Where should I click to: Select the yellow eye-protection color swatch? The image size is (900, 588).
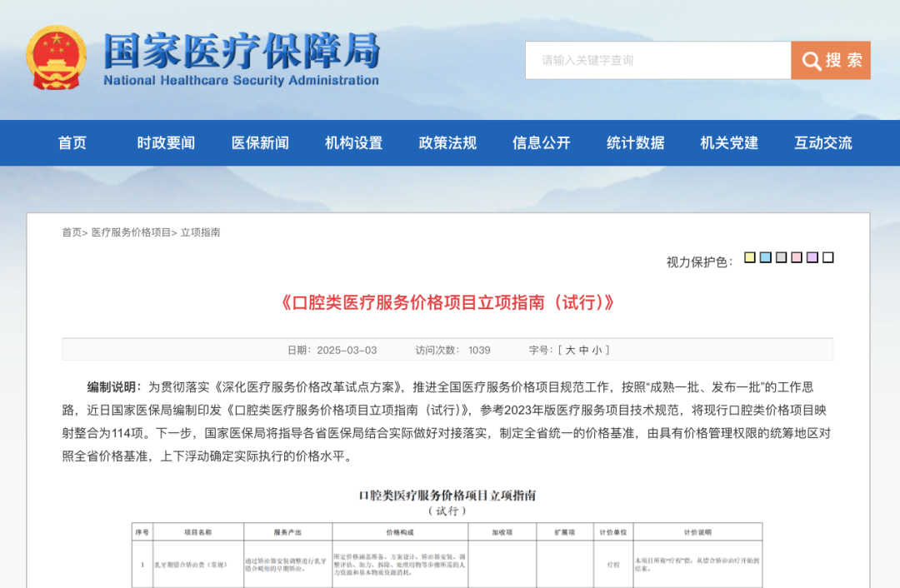[750, 257]
